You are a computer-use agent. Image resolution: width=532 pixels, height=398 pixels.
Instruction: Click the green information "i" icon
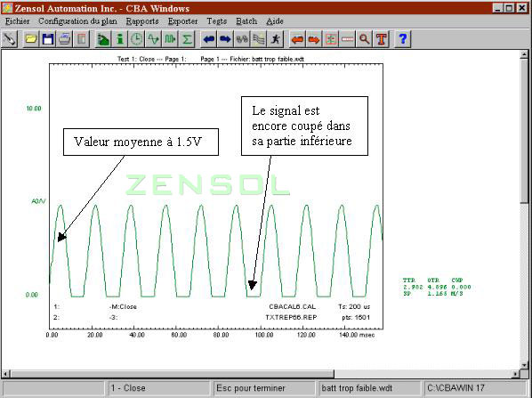pos(120,39)
